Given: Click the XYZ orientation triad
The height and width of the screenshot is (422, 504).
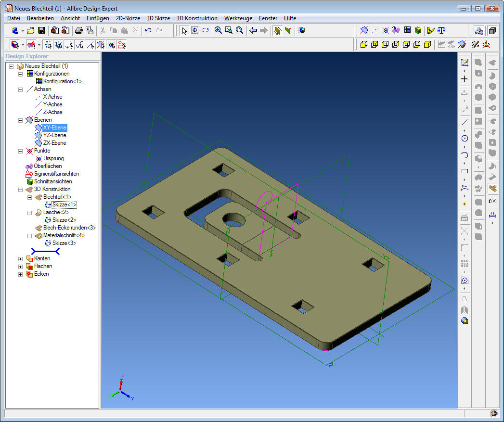Looking at the screenshot, I should click(x=121, y=388).
